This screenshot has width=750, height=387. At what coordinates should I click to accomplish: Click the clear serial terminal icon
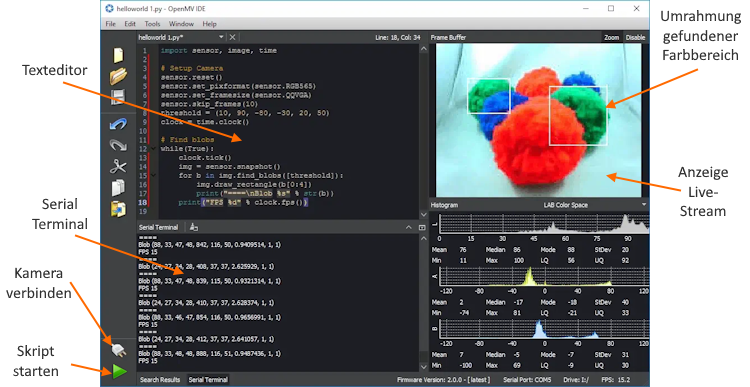coord(194,227)
